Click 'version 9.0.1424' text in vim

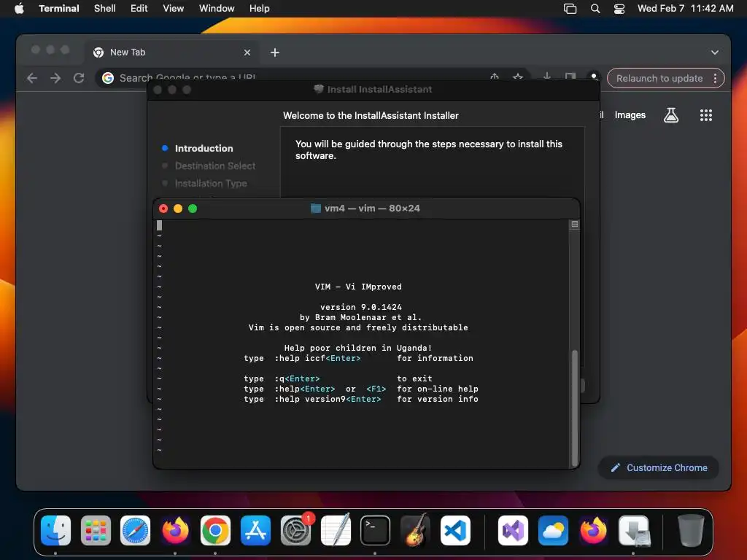coord(360,307)
